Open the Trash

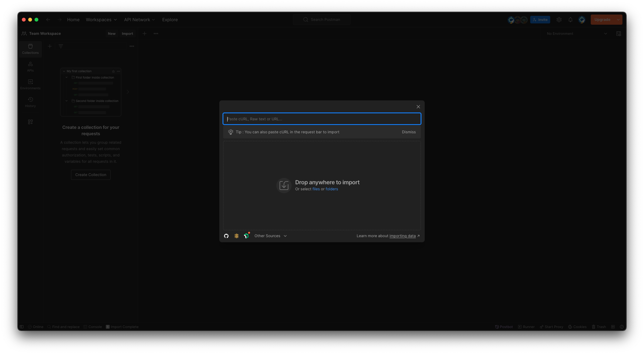599,327
